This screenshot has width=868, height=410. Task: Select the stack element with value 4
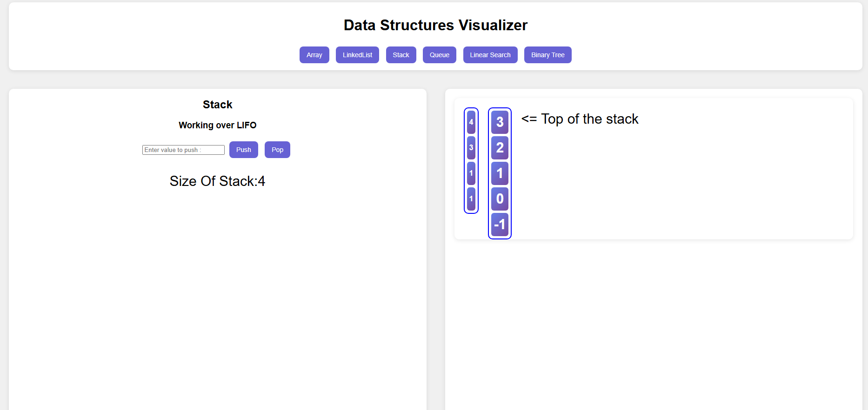click(x=471, y=122)
